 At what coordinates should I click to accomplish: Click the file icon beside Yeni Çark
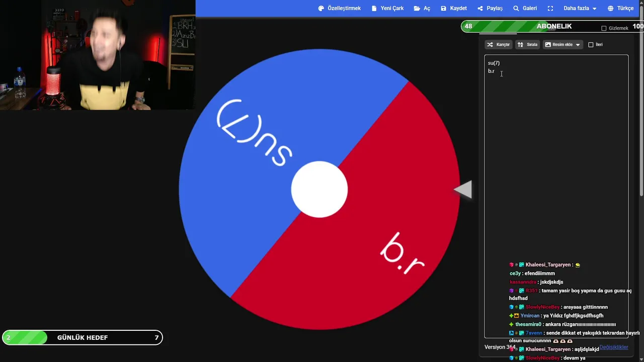[x=374, y=8]
